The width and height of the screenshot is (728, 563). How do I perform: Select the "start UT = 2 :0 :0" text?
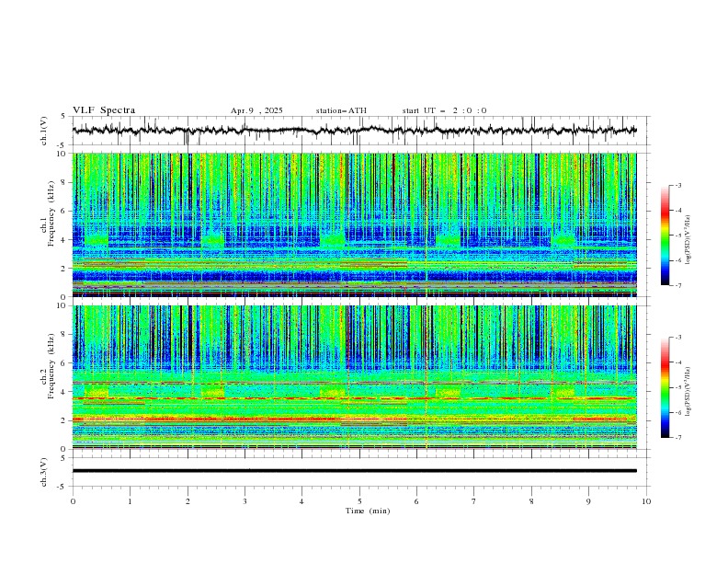coord(444,110)
